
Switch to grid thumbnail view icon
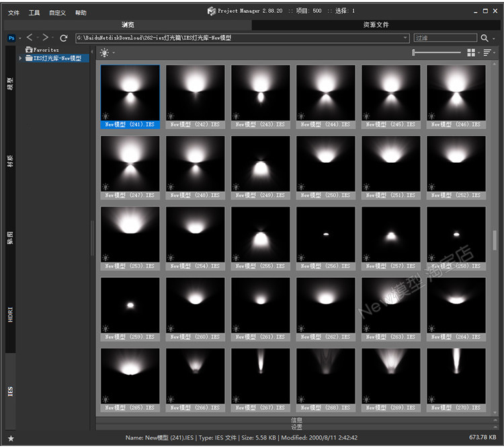471,52
